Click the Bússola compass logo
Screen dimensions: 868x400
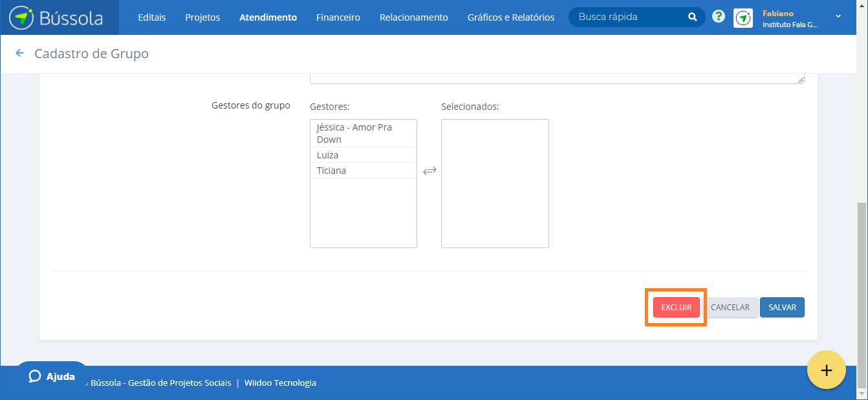click(x=21, y=17)
